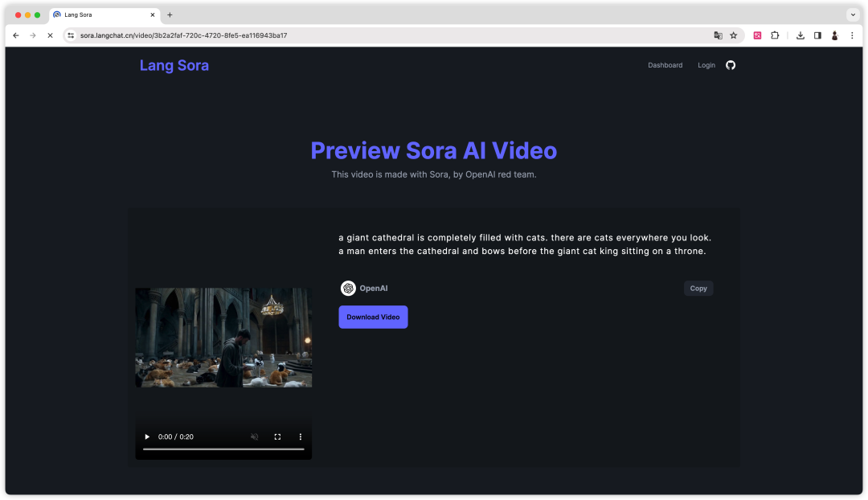
Task: Click the address bar URL
Action: pos(184,35)
